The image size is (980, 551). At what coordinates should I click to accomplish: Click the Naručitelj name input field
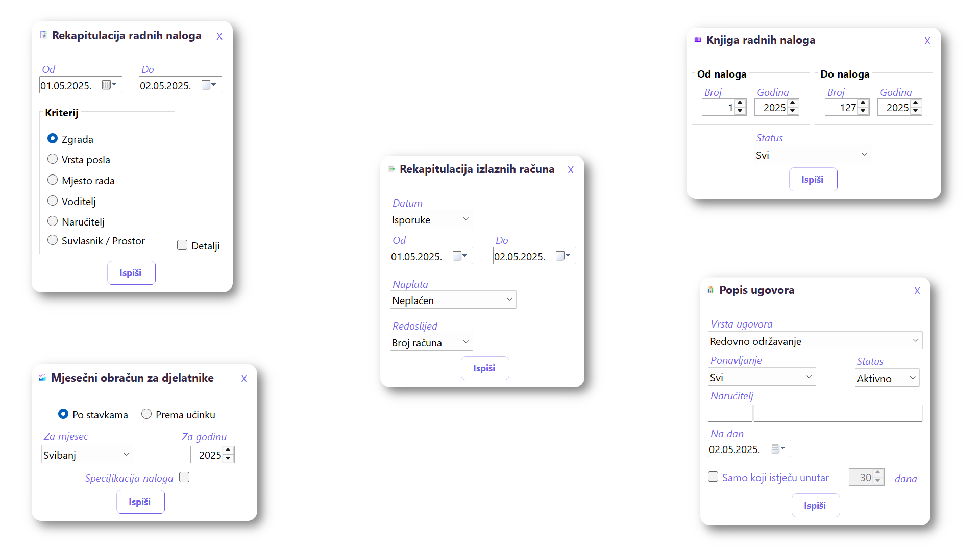pyautogui.click(x=837, y=413)
